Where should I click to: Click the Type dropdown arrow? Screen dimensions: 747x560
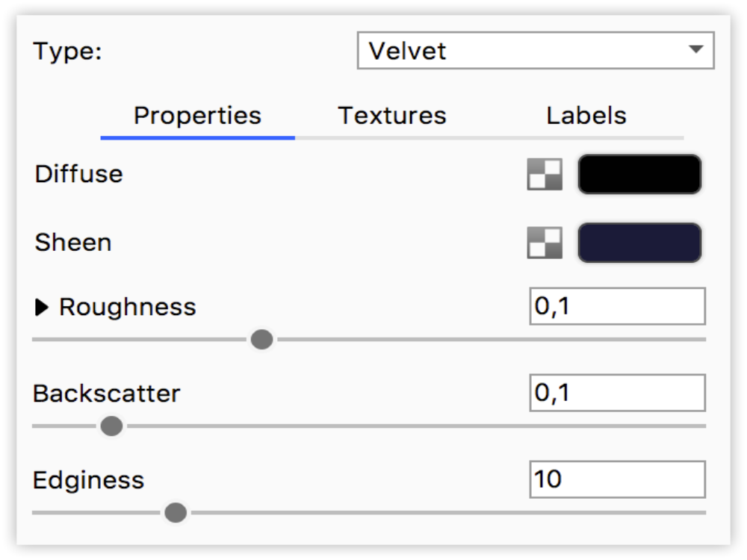[695, 50]
